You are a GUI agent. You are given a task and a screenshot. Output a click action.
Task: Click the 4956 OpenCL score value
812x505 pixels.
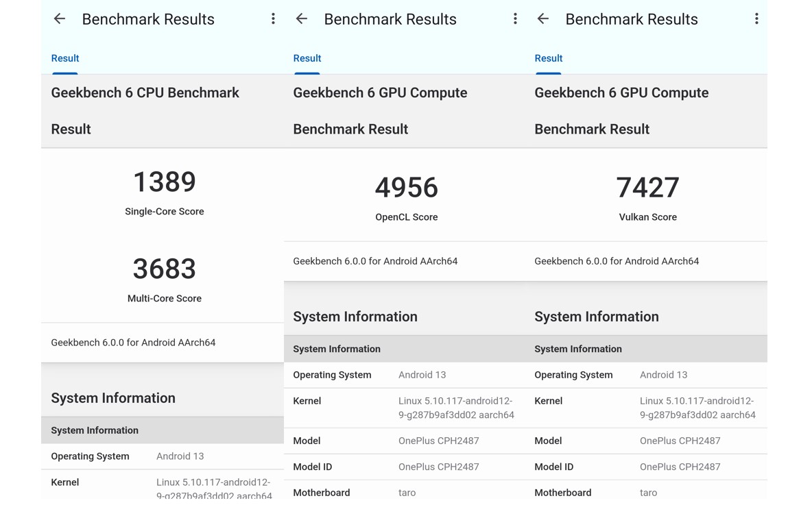pos(407,188)
